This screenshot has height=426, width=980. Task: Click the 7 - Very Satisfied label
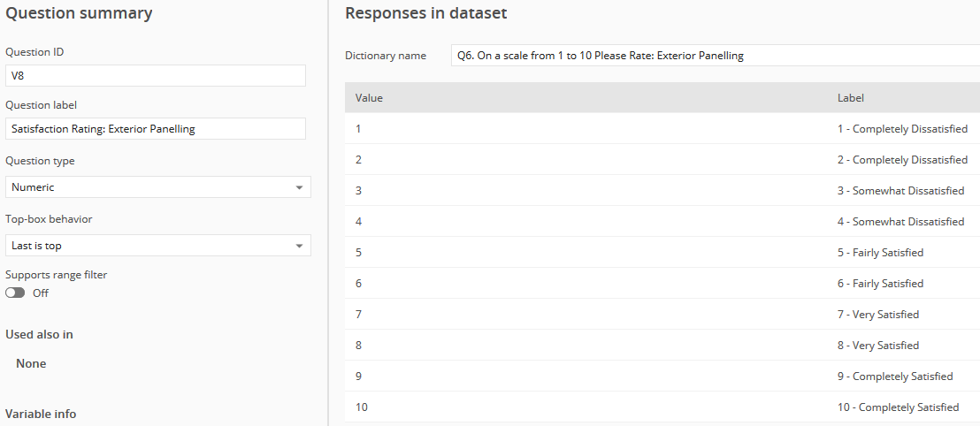(878, 314)
